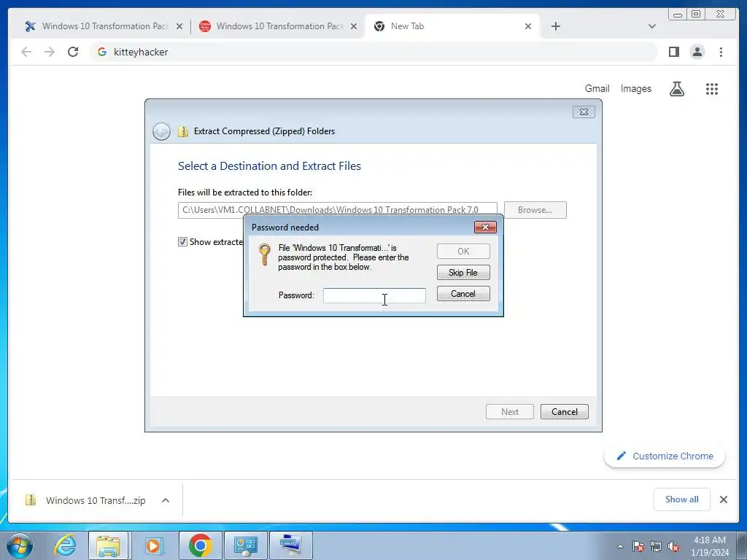This screenshot has width=747, height=560.
Task: Click the Action Center flag icon
Action: pos(638,546)
